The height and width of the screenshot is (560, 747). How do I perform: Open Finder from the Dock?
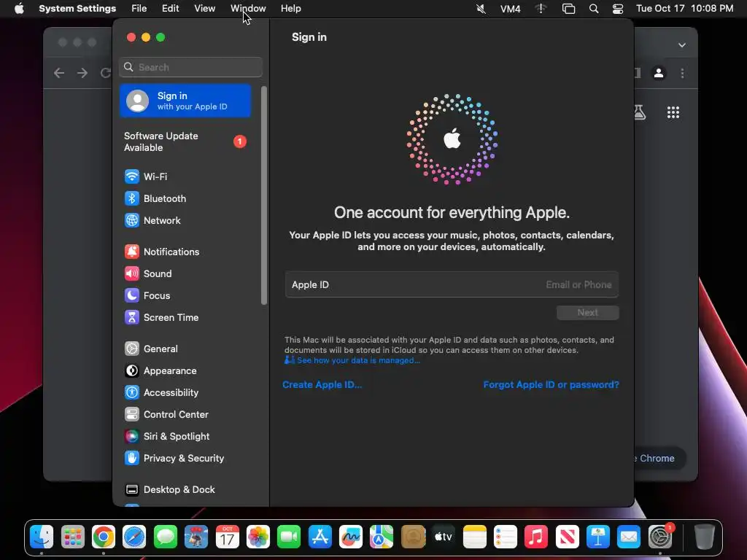[x=42, y=537]
